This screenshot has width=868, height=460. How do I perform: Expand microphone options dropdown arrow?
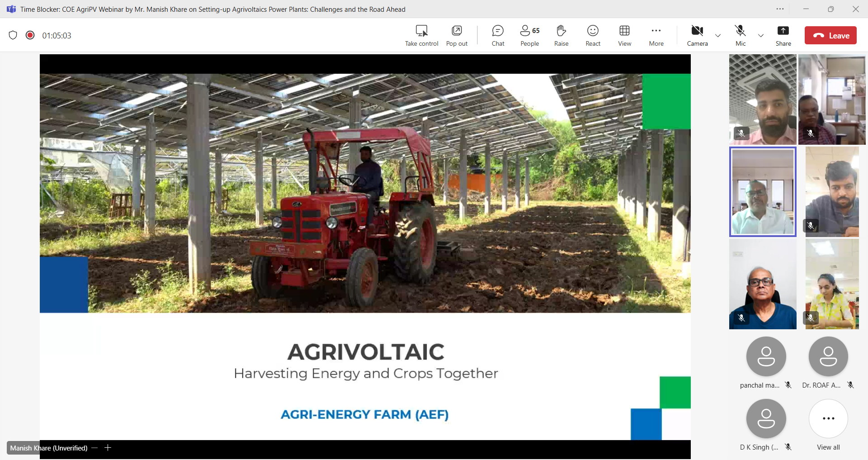(x=761, y=35)
